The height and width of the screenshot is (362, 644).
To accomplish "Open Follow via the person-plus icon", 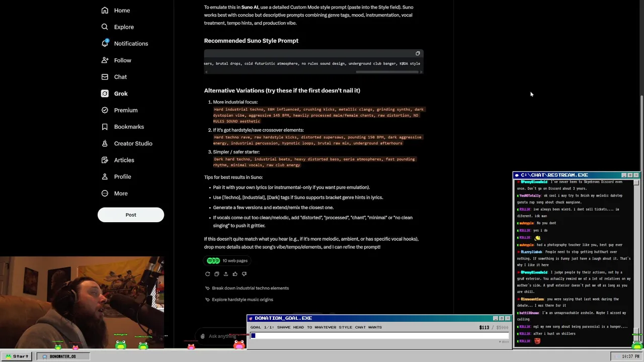I will 105,60.
